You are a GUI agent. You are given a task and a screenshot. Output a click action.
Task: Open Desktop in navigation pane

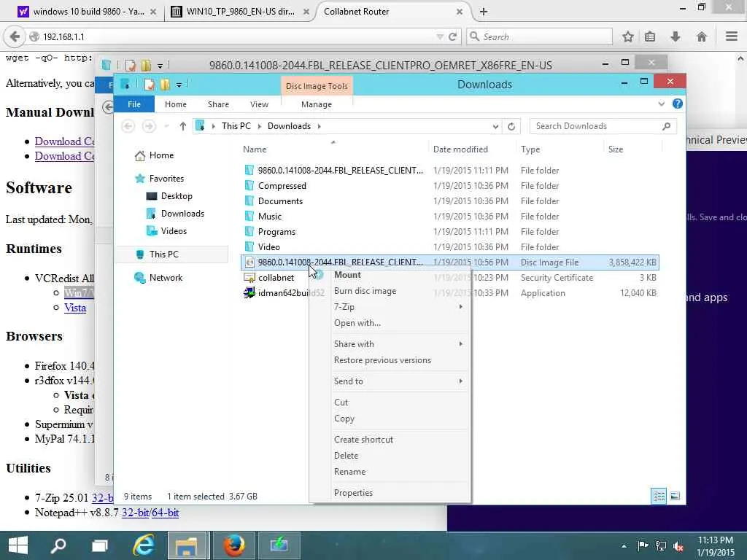[177, 196]
